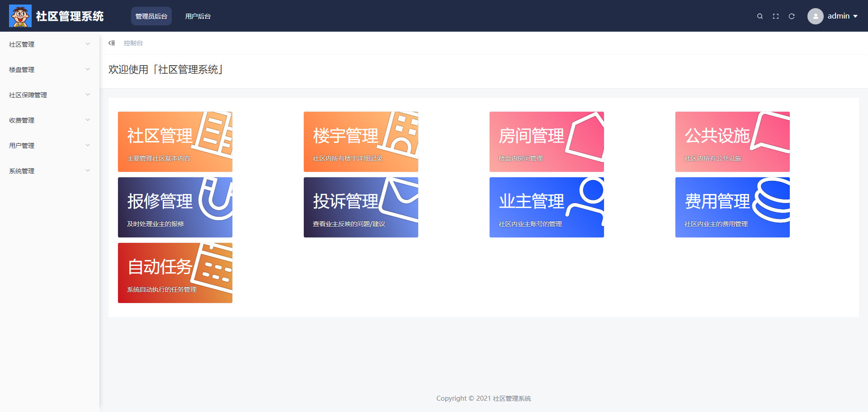The height and width of the screenshot is (412, 868).
Task: Expand the 收费管理 sidebar menu
Action: [x=50, y=120]
